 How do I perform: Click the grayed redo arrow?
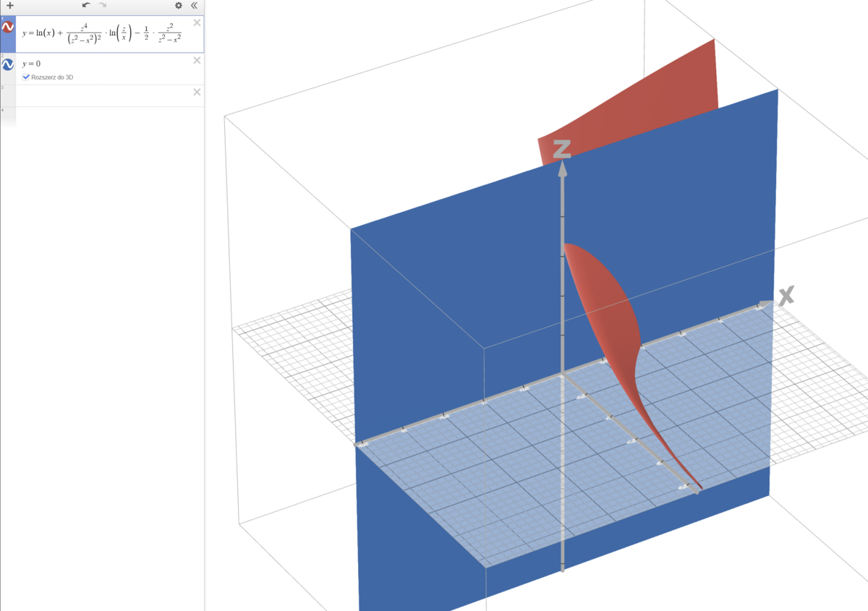coord(103,5)
